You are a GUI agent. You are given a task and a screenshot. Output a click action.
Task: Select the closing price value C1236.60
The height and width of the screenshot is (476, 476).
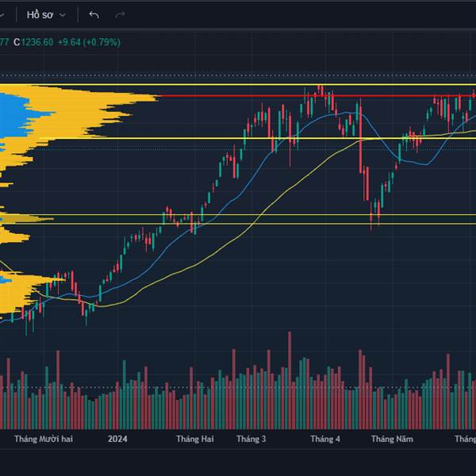coord(33,42)
